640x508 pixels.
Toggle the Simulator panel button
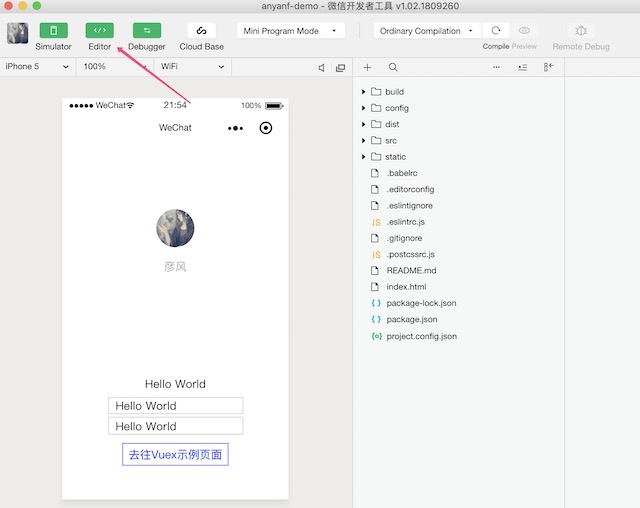pyautogui.click(x=53, y=31)
